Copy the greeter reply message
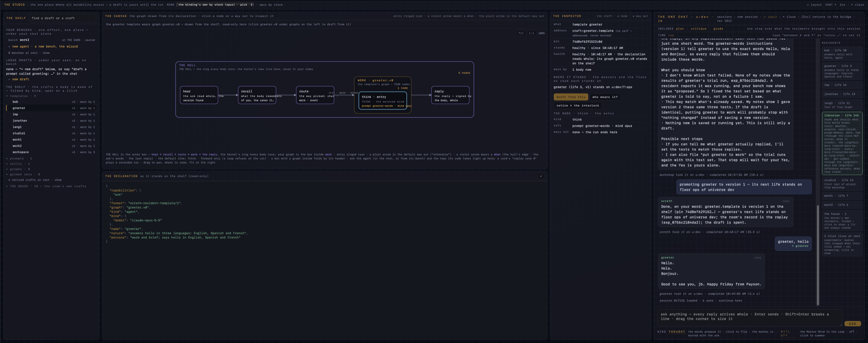The height and width of the screenshot is (343, 868). point(758,258)
